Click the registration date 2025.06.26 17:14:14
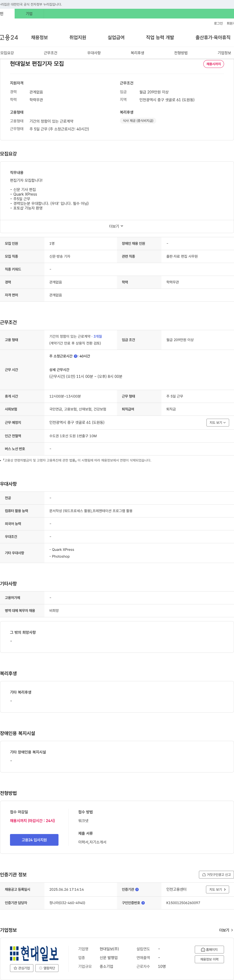The width and height of the screenshot is (234, 980). click(67, 889)
